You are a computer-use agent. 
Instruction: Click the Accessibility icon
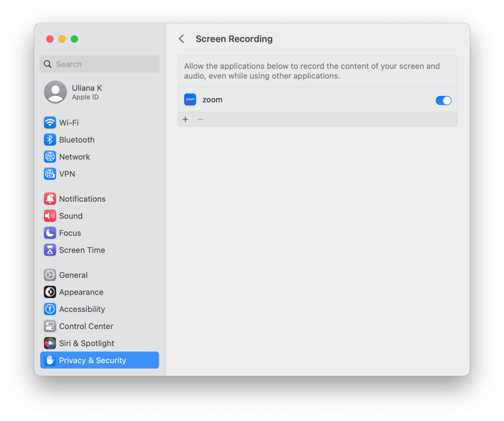pyautogui.click(x=50, y=309)
